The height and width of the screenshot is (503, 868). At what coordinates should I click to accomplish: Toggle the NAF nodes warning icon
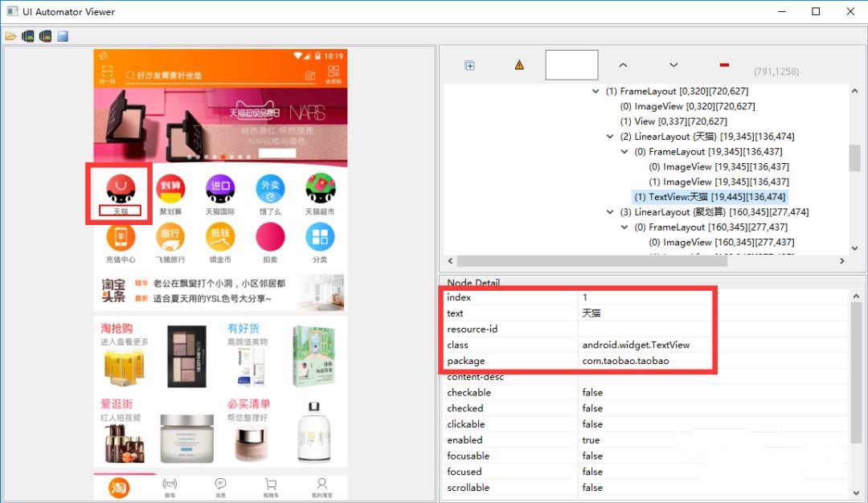(519, 65)
